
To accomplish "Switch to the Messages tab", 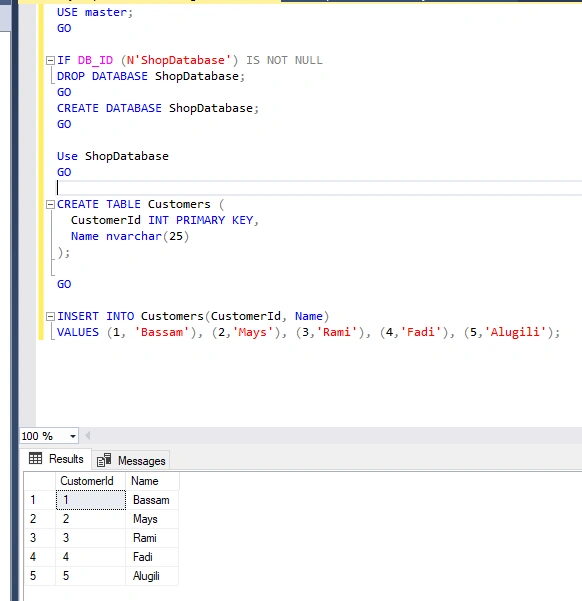I will [131, 460].
